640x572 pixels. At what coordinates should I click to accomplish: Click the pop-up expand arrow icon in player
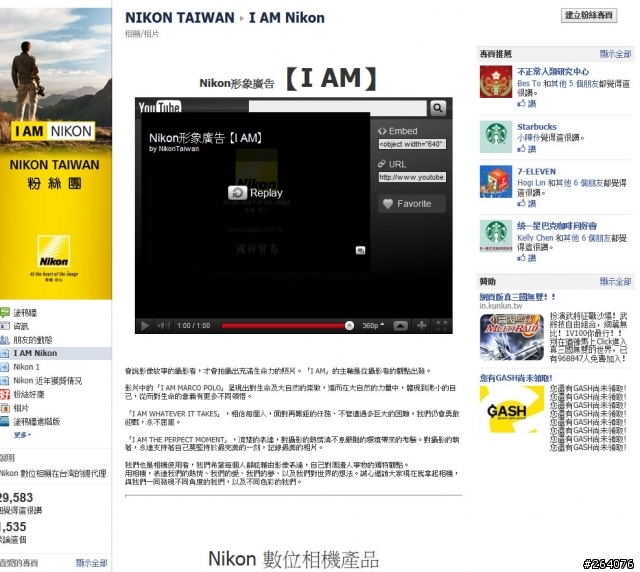pos(400,325)
